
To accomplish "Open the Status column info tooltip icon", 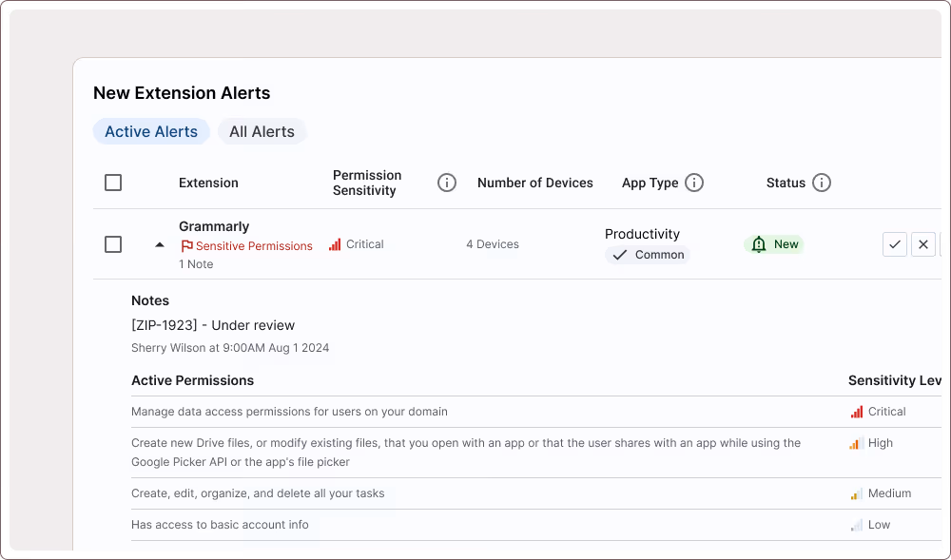I will pos(824,183).
